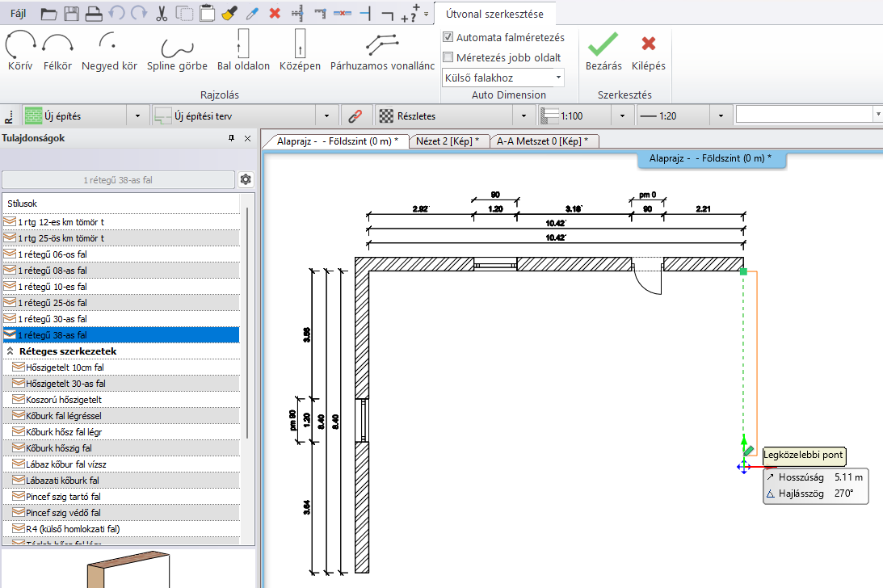
Task: Select the Hőszigetelt 30-as fal style
Action: (x=65, y=384)
